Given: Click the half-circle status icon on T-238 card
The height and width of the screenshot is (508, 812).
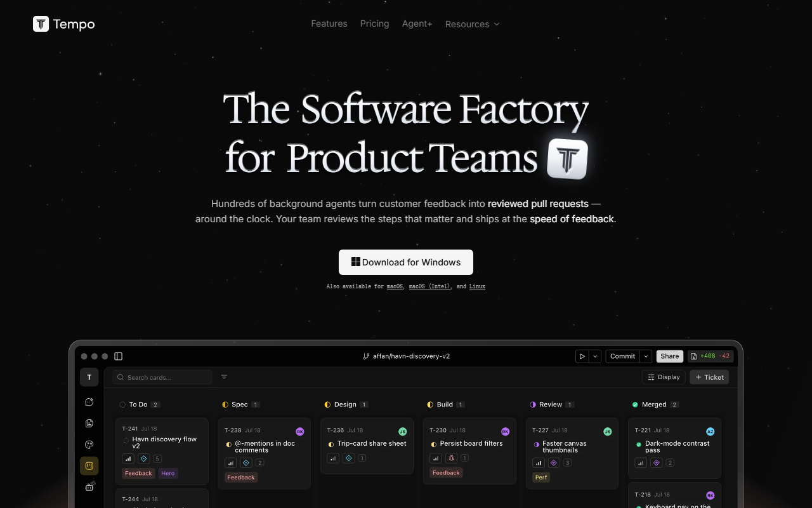Looking at the screenshot, I should [x=229, y=444].
